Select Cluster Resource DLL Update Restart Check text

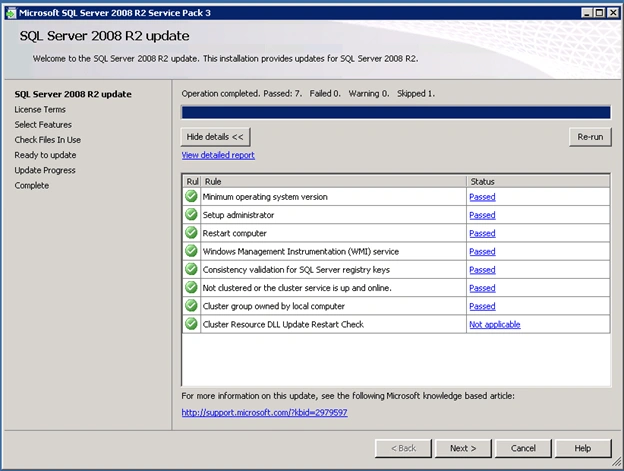tap(283, 325)
